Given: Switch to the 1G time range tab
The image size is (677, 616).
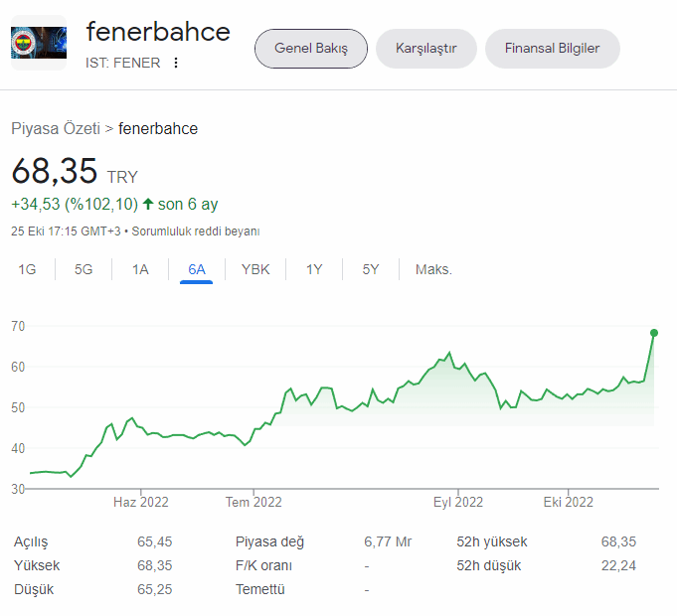Looking at the screenshot, I should (x=27, y=269).
